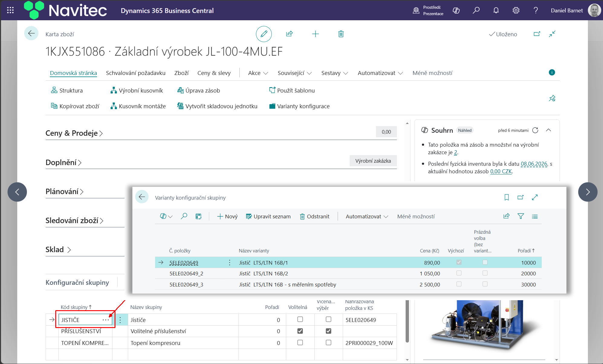Image resolution: width=603 pixels, height=364 pixels.
Task: Toggle Prázdná volba for 5ELE020649 row
Action: [485, 262]
